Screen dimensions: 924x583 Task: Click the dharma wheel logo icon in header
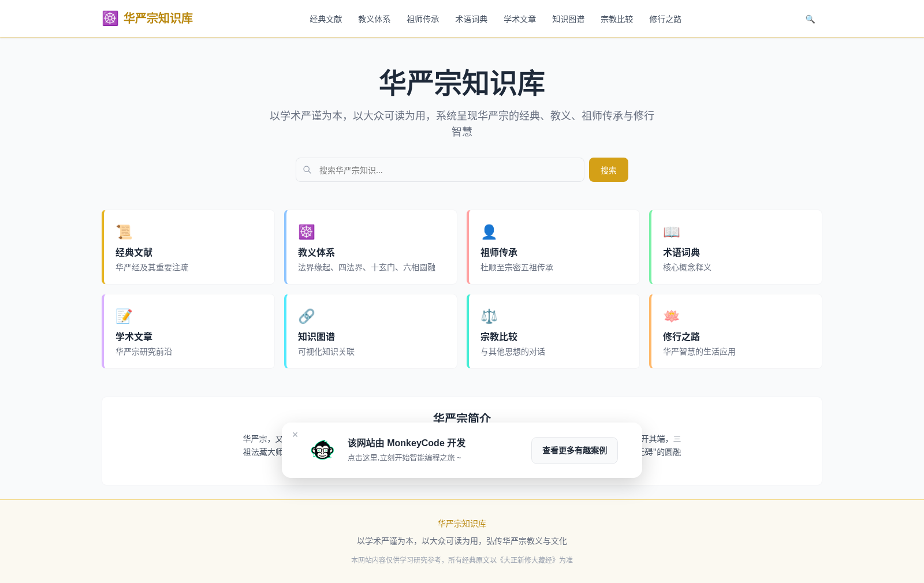110,18
